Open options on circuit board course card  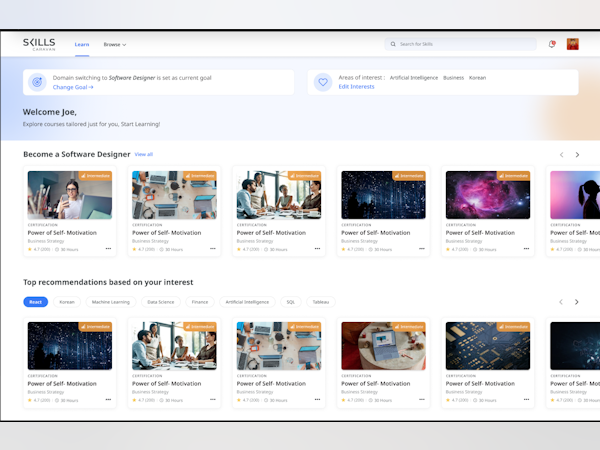click(526, 399)
